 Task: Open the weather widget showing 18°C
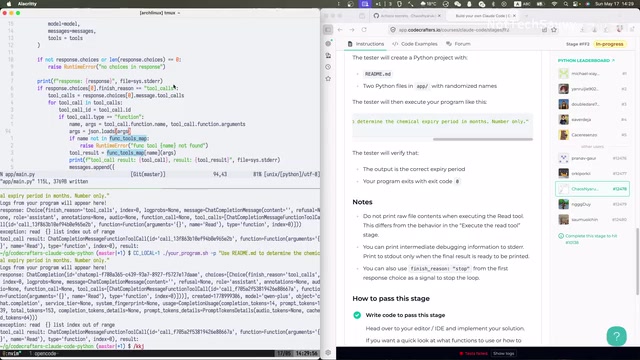[x=428, y=4]
